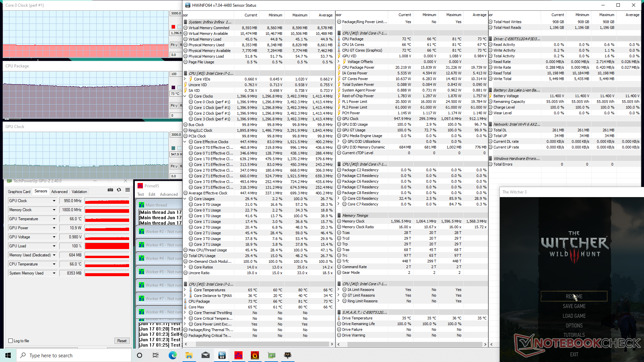Expand the Core Temperatures group
This screenshot has width=644, height=362.
click(x=185, y=290)
